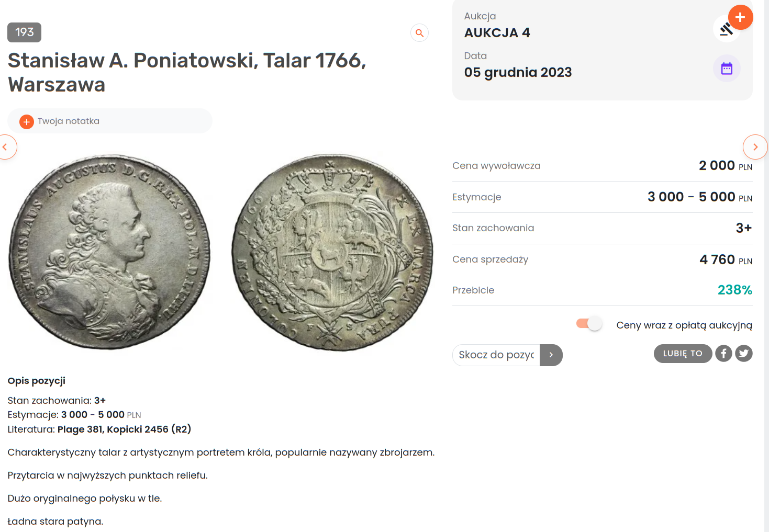Viewport: 769px width, 532px height.
Task: Share the lot on Twitter
Action: click(744, 354)
